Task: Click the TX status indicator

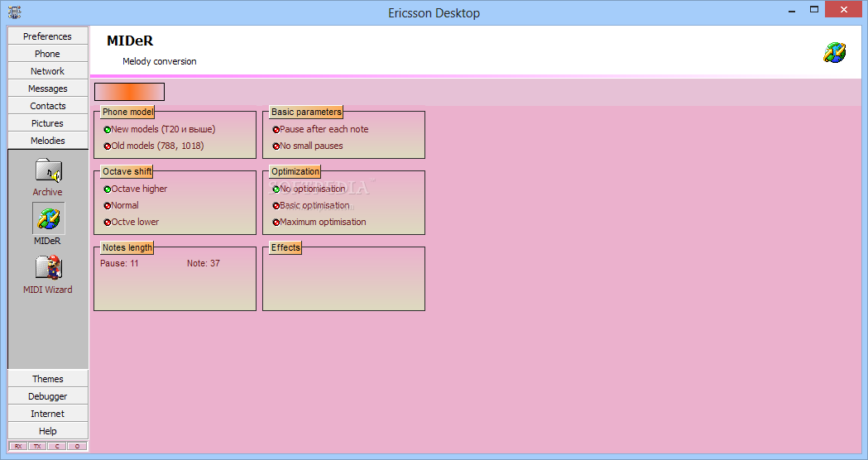Action: 37,446
